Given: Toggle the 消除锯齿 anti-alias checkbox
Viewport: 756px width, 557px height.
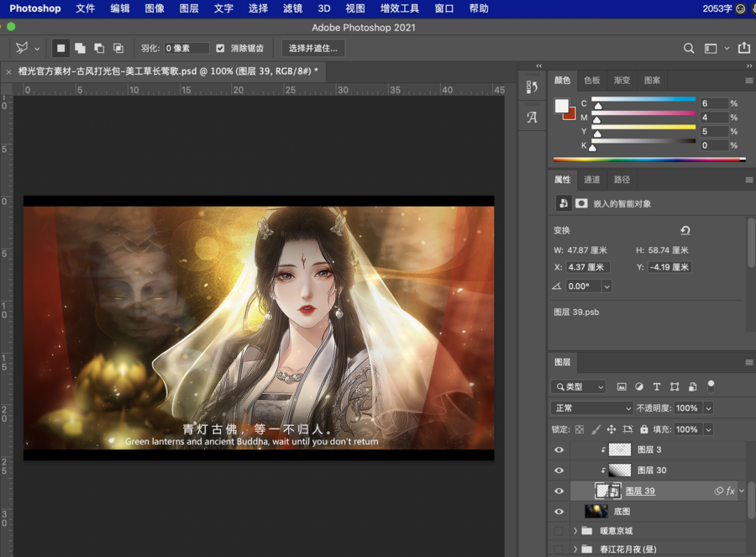Looking at the screenshot, I should [x=220, y=49].
